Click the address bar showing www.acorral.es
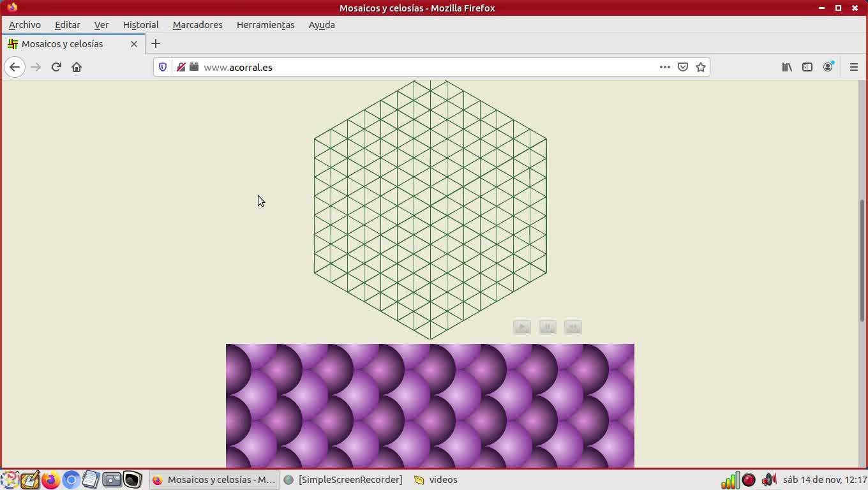This screenshot has height=490, width=868. coord(421,67)
